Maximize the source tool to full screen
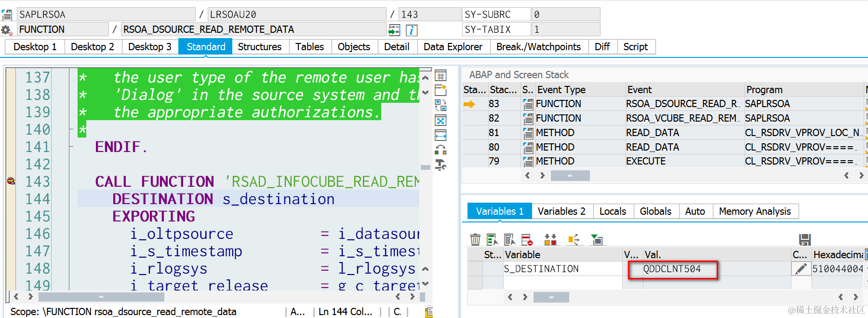The width and height of the screenshot is (868, 318). (441, 120)
